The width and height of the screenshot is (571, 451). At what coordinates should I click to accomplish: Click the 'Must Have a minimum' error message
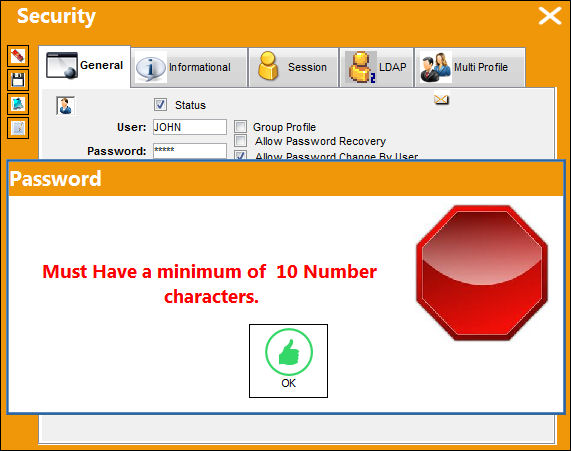tap(210, 284)
